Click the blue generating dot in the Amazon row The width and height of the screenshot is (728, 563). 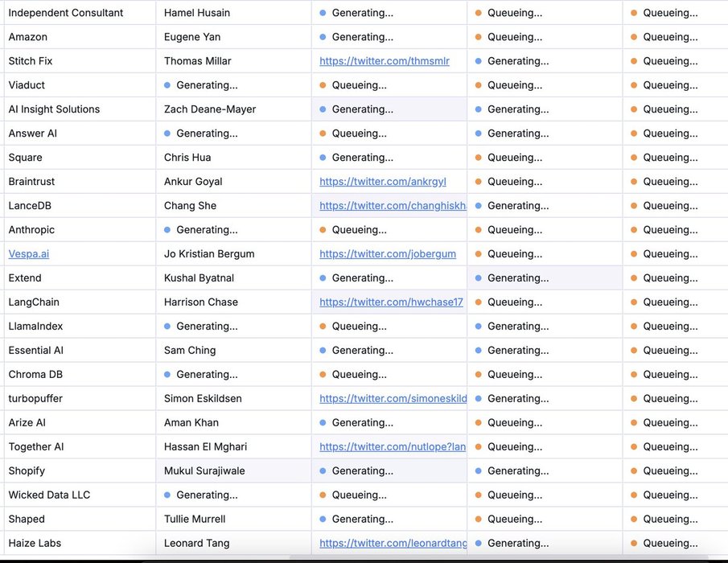coord(323,37)
